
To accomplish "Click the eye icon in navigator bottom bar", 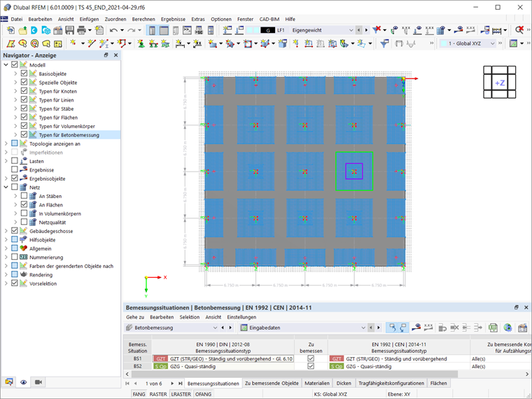I will coord(23,382).
